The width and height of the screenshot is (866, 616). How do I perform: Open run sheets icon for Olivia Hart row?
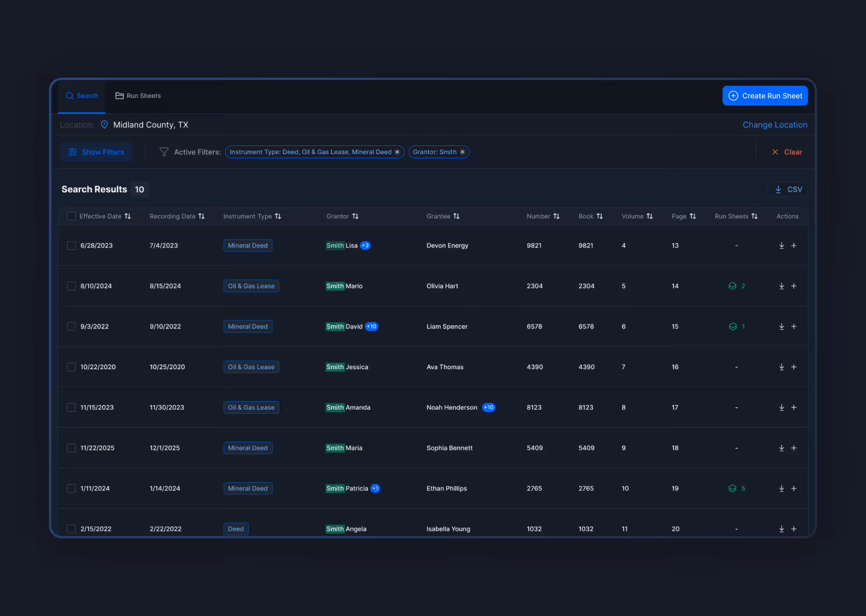(x=733, y=286)
